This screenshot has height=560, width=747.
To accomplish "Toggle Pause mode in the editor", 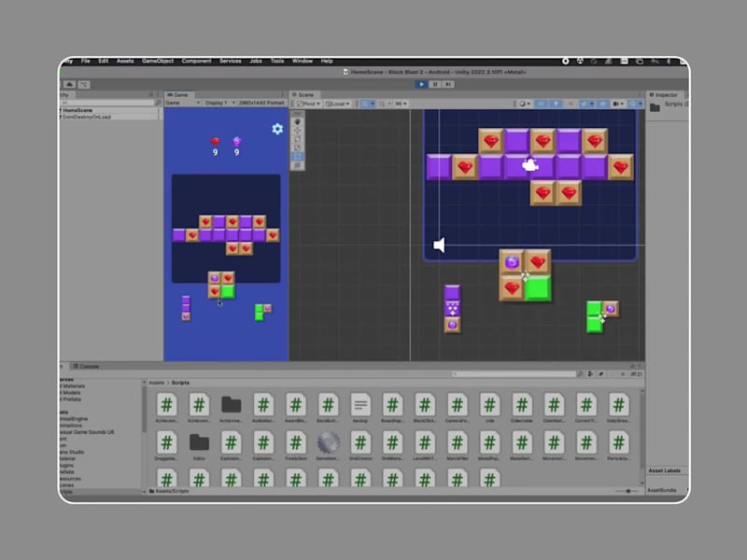I will [435, 83].
